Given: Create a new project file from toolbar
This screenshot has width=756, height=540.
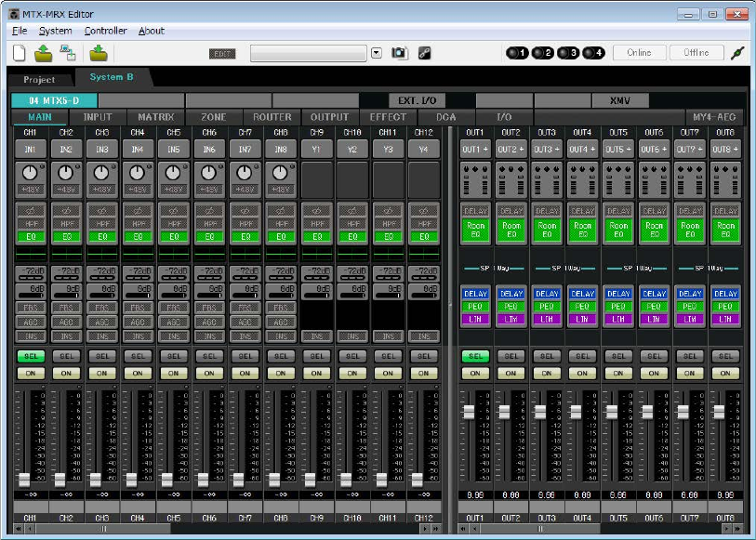Looking at the screenshot, I should pyautogui.click(x=20, y=53).
